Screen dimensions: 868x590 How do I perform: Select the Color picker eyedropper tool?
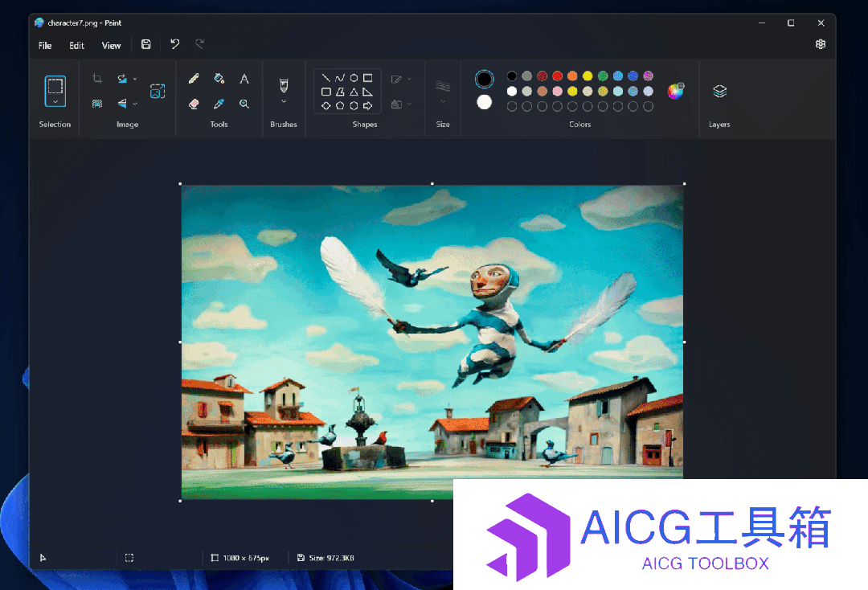[x=219, y=104]
